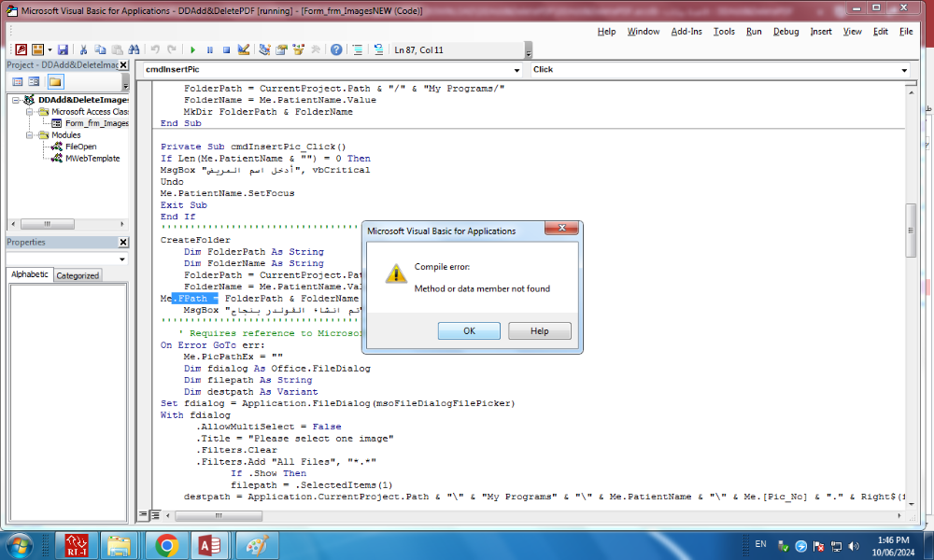
Task: Open Project Explorer from the toolbar icon
Action: point(264,50)
